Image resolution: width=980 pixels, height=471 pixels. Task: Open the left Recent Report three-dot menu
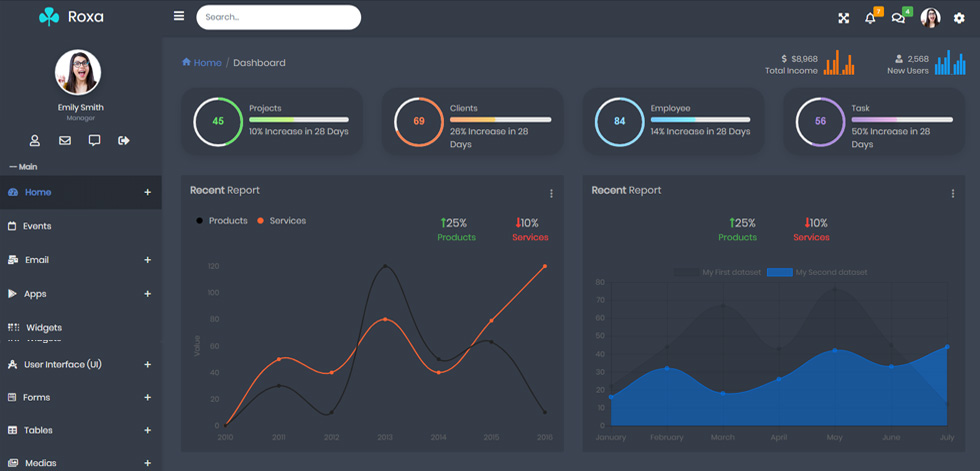pyautogui.click(x=551, y=194)
